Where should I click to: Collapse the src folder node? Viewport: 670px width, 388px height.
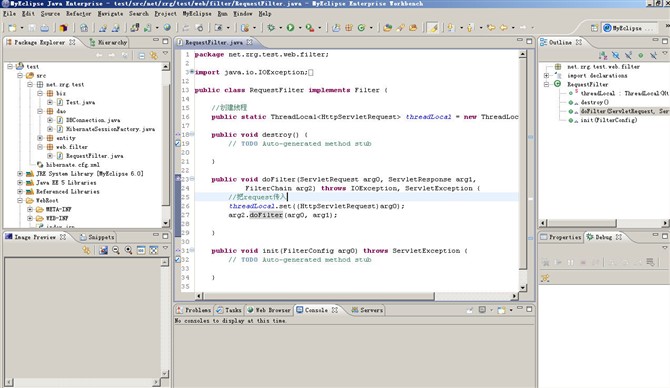click(x=20, y=75)
